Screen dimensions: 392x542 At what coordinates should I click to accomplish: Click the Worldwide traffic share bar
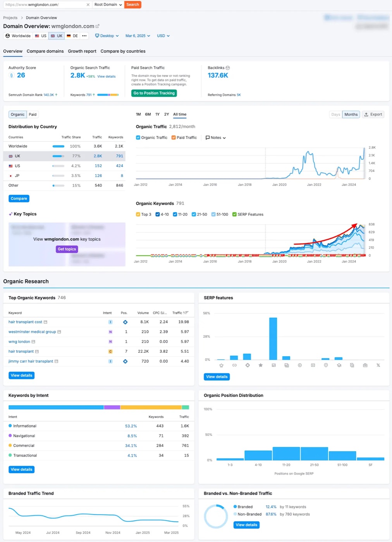click(x=58, y=146)
